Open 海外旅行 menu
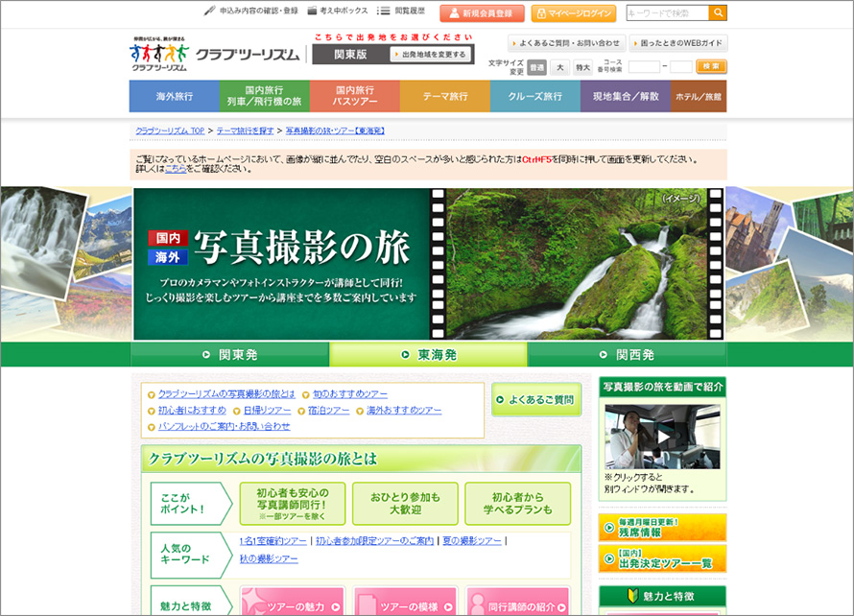Screen dimensions: 854x616 point(175,96)
